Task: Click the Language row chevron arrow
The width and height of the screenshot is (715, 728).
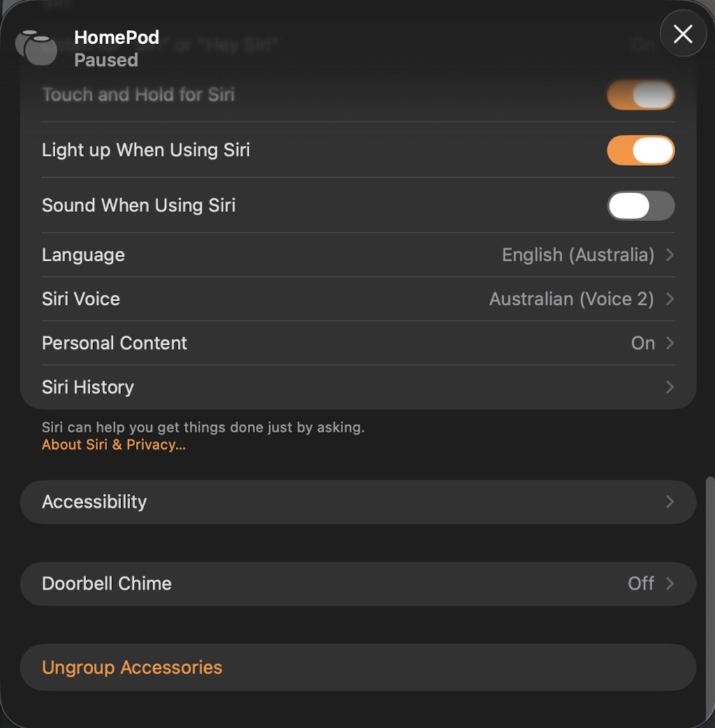Action: (670, 255)
